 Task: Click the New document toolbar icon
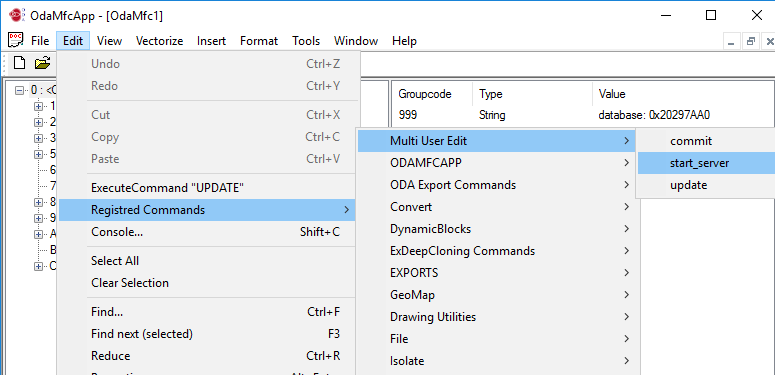pos(19,63)
